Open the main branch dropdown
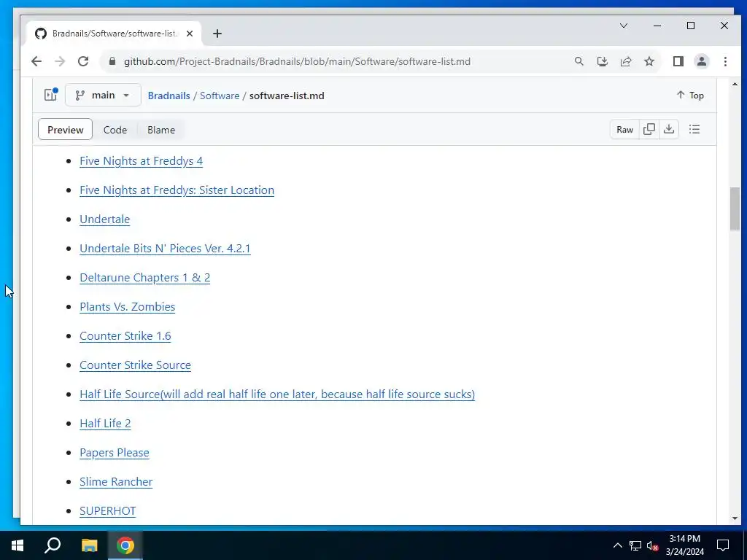747x560 pixels. [103, 96]
